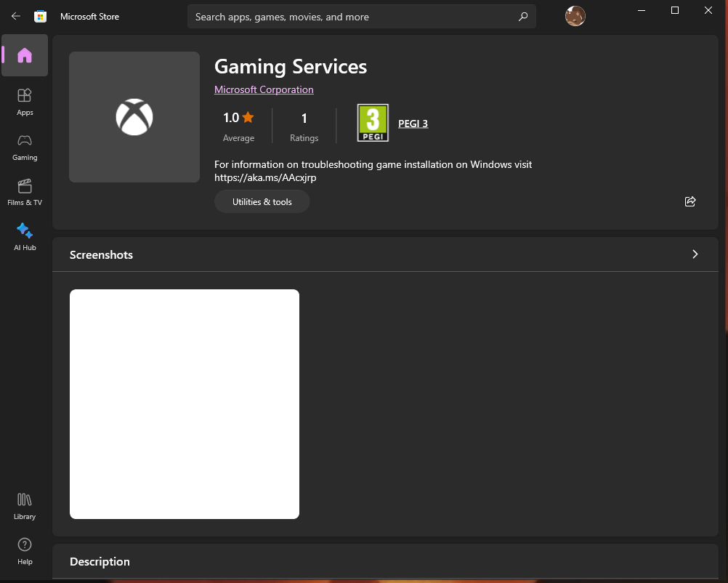Image resolution: width=728 pixels, height=583 pixels.
Task: Share the Gaming Services app
Action: tap(690, 201)
